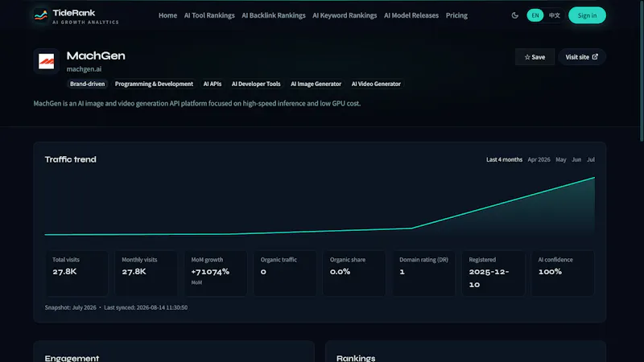Select May on traffic chart

(560, 159)
